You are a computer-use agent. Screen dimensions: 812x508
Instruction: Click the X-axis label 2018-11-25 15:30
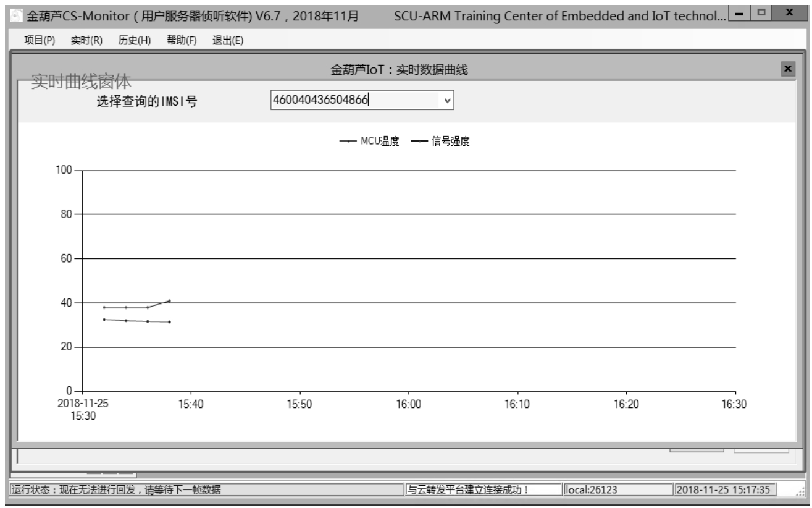[83, 409]
